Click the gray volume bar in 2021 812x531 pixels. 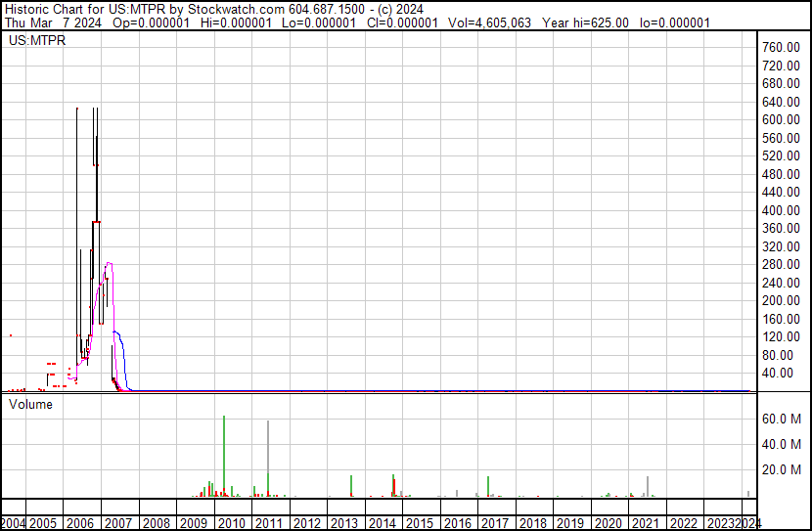[x=648, y=486]
